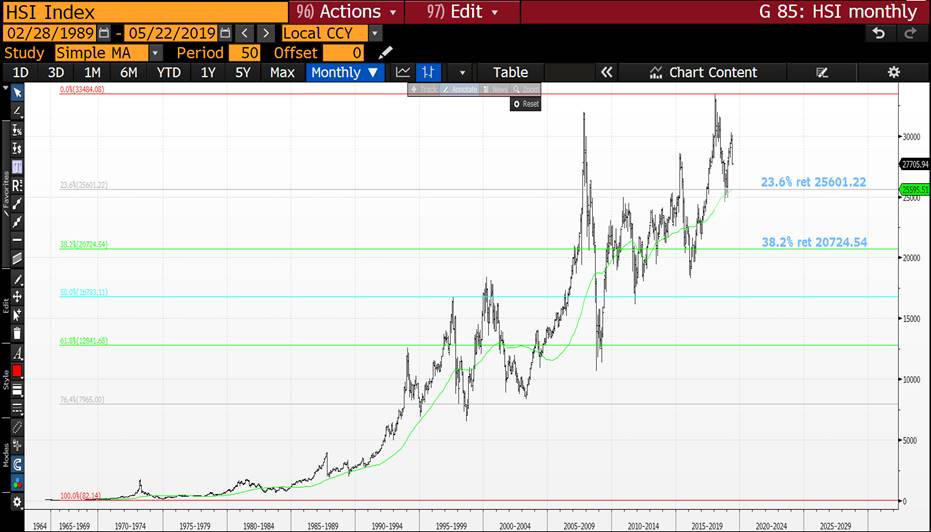Select the percent change measure tool
This screenshot has height=532, width=931.
point(17,130)
